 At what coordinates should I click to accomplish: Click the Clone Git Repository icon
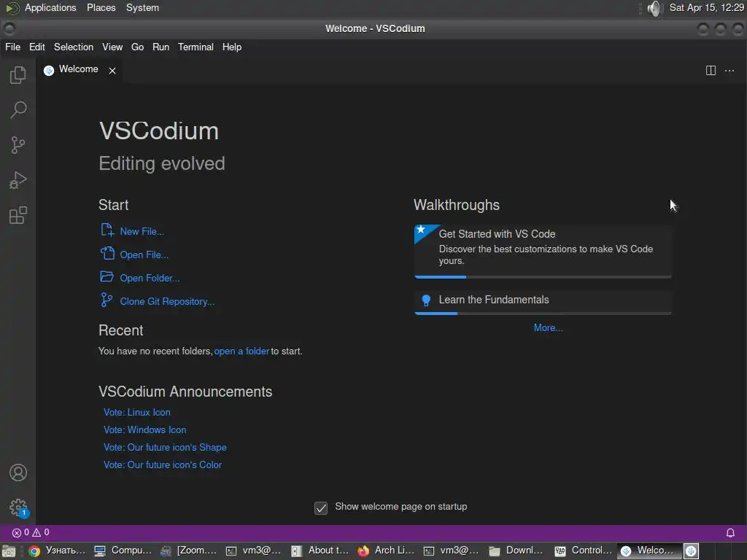[107, 300]
